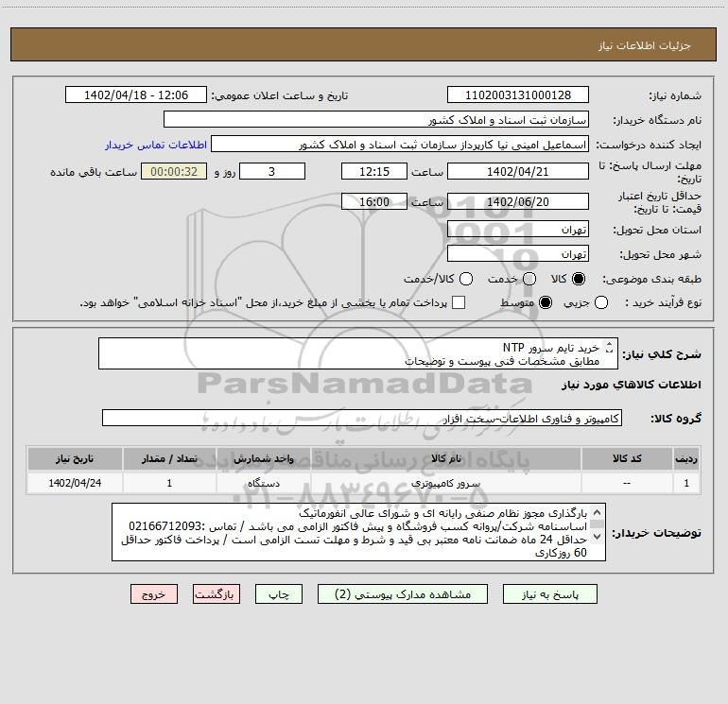Select the متوسط purchase type radio
The width and height of the screenshot is (728, 704).
(546, 302)
